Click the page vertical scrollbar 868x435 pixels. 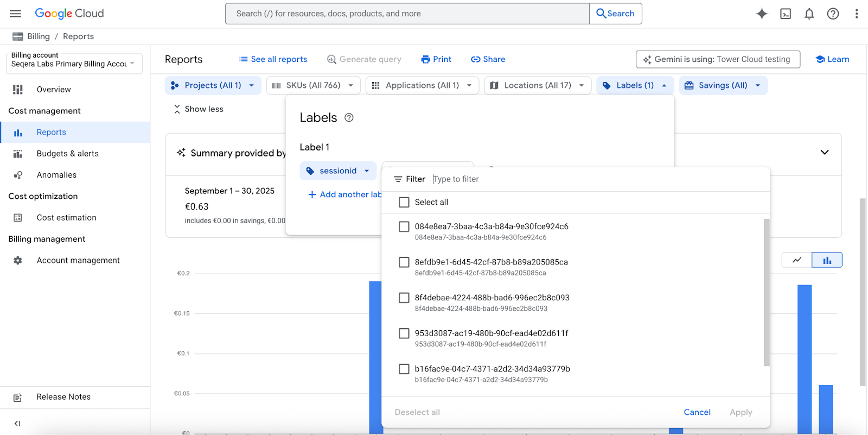863,292
